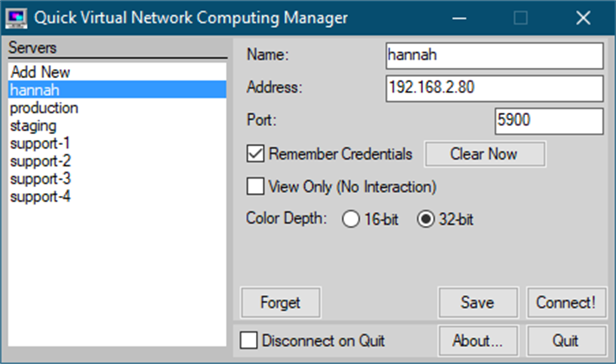This screenshot has width=616, height=364.
Task: Toggle the Remember Credentials checkbox
Action: [x=256, y=154]
